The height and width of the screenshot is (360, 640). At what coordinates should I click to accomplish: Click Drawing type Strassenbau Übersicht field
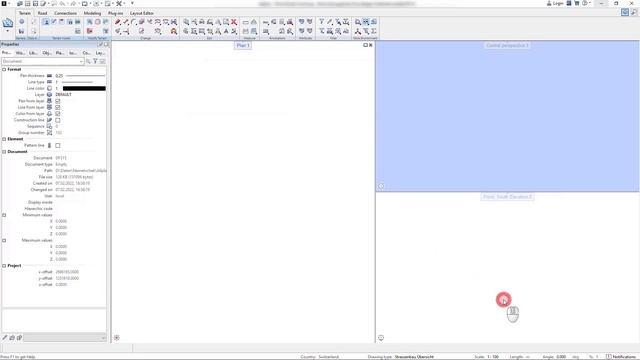(x=414, y=357)
